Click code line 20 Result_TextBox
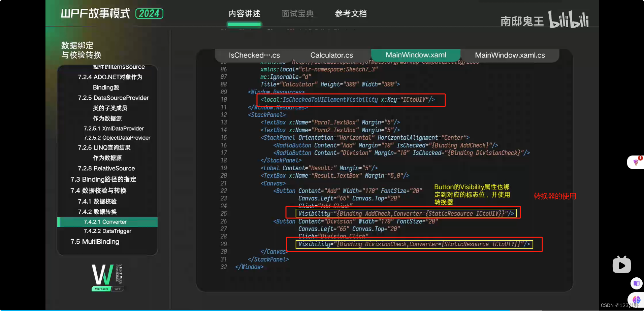 coord(335,176)
